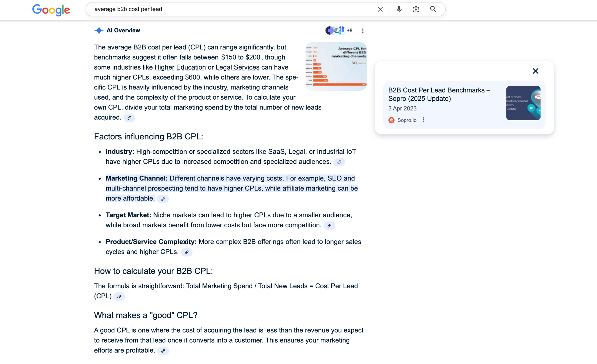Open AI Overview three-dot menu
Image resolution: width=597 pixels, height=364 pixels.
[x=363, y=31]
